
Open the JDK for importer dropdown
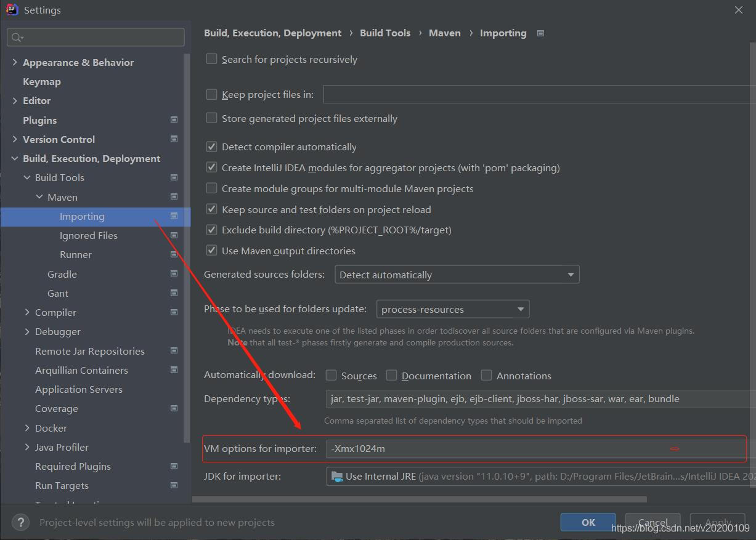pos(541,476)
